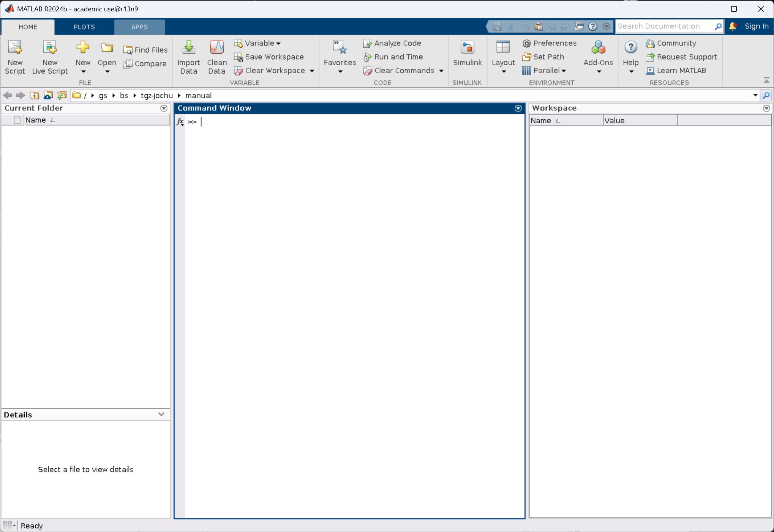774x532 pixels.
Task: Expand the Variable dropdown
Action: tap(278, 43)
